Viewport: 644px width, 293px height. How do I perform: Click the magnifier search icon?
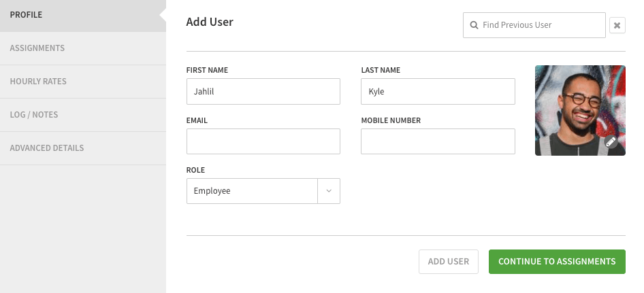pyautogui.click(x=474, y=25)
